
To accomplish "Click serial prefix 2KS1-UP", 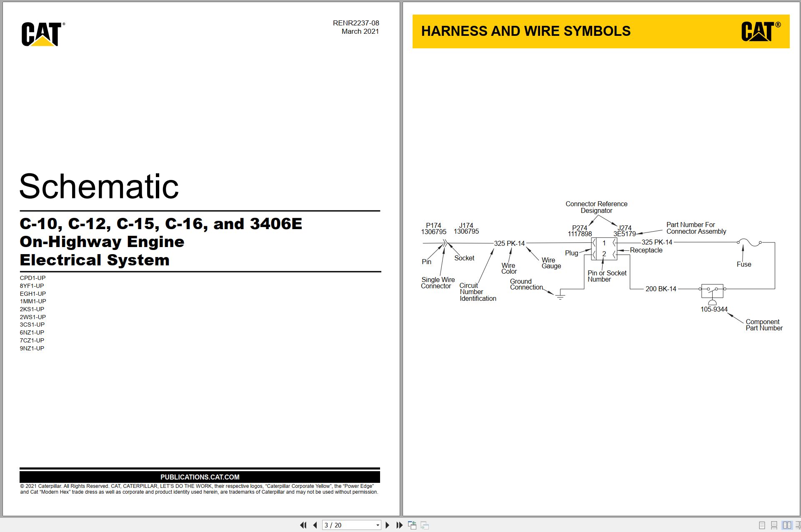I will [32, 309].
